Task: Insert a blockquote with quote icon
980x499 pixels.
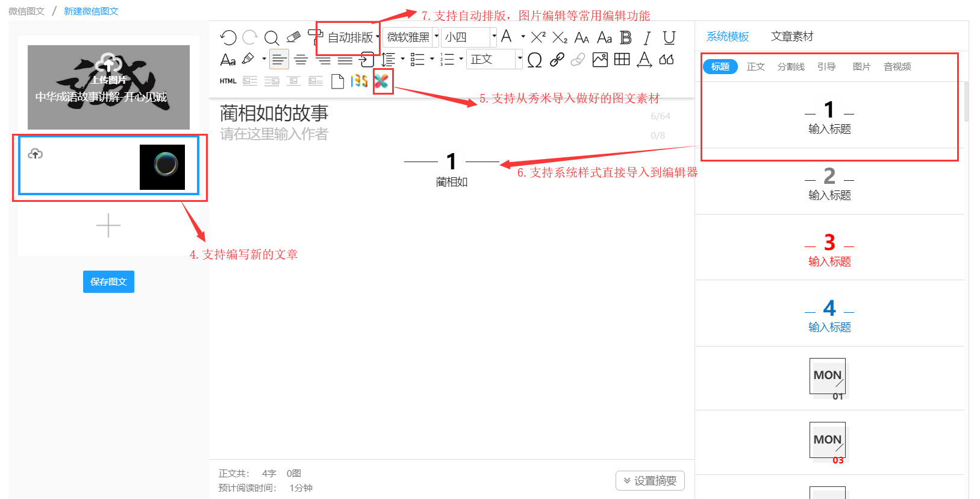Action: pyautogui.click(x=666, y=59)
